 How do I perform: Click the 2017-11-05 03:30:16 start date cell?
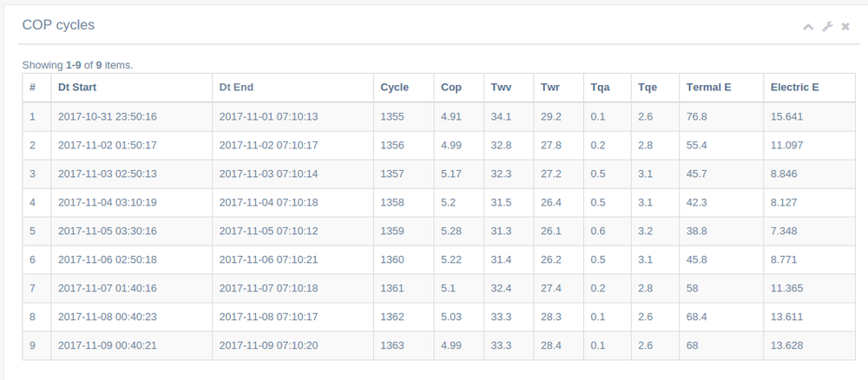click(108, 231)
